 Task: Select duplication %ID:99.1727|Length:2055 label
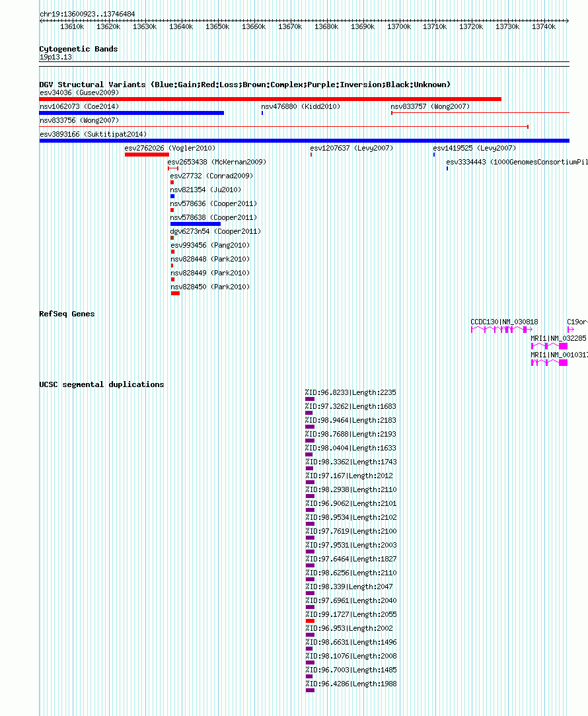(x=351, y=615)
